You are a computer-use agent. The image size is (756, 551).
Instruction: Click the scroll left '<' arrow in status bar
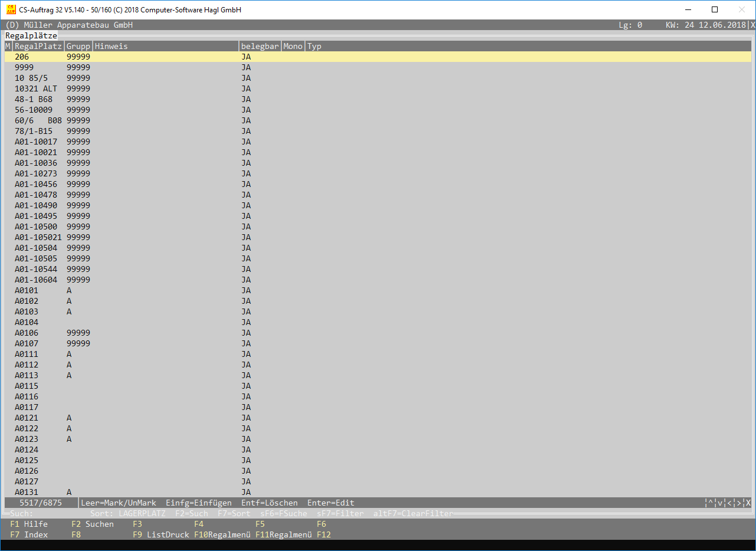pos(729,503)
